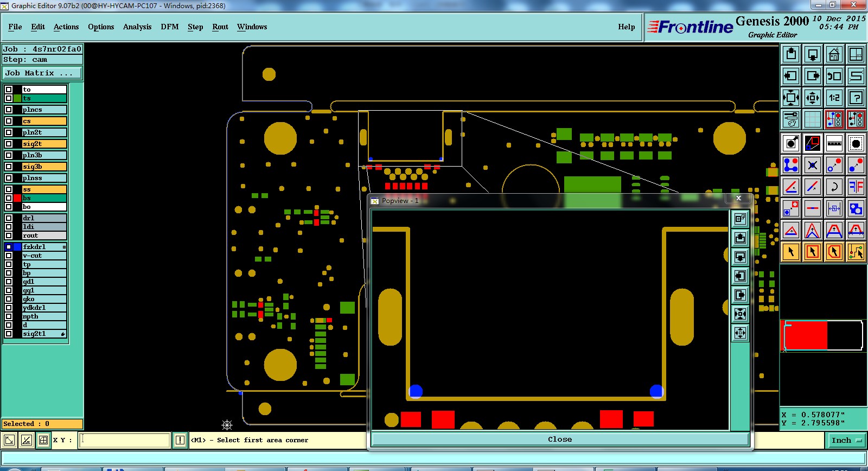Select layer name 'ldi'
868x471 pixels.
(x=44, y=227)
